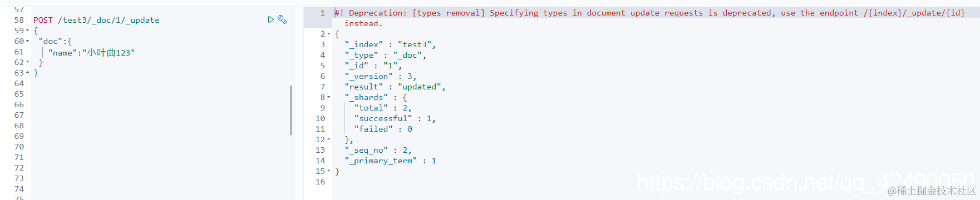Collapse the response root at line 2
Image resolution: width=980 pixels, height=200 pixels.
[329, 34]
